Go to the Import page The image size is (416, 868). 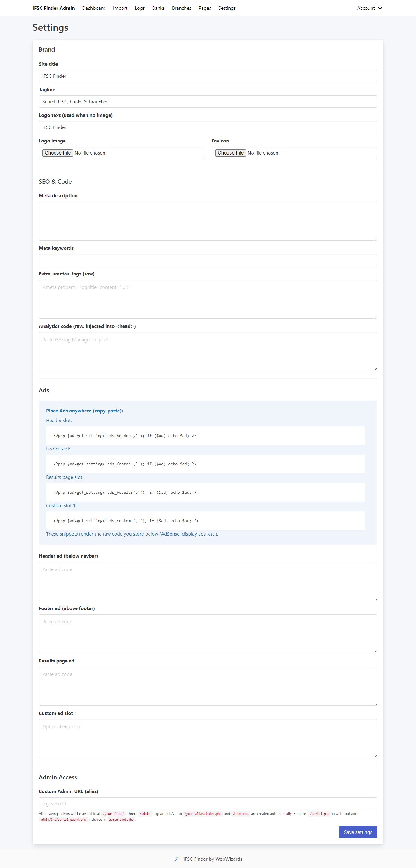click(120, 8)
